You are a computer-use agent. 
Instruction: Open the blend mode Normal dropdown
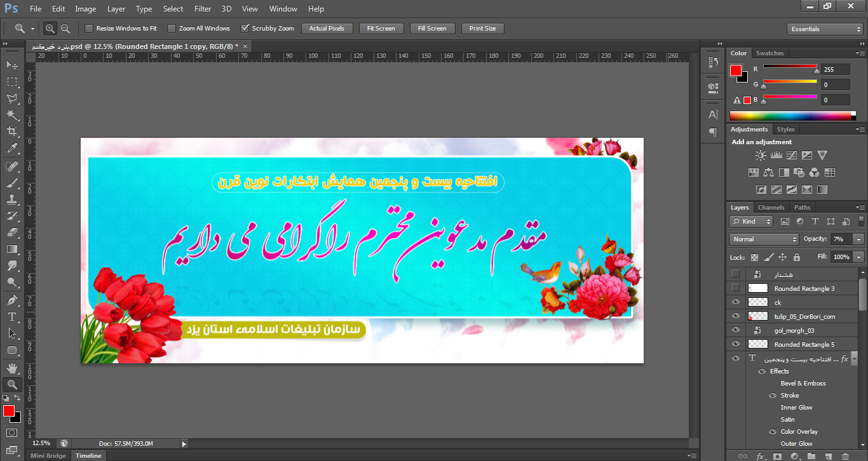pyautogui.click(x=764, y=239)
